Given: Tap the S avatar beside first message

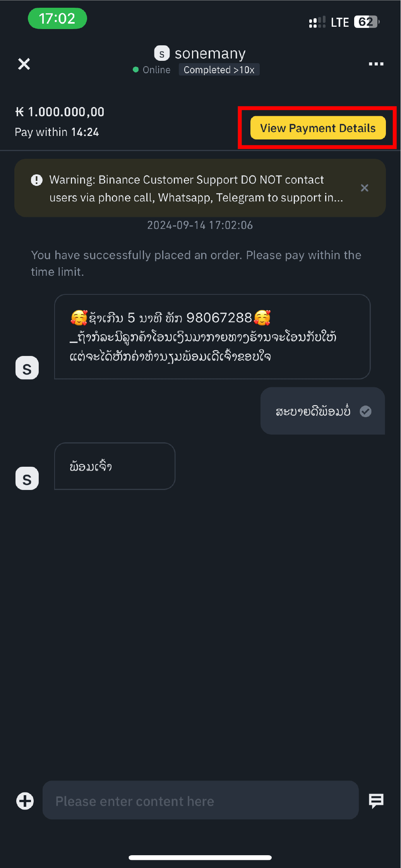Looking at the screenshot, I should point(27,368).
